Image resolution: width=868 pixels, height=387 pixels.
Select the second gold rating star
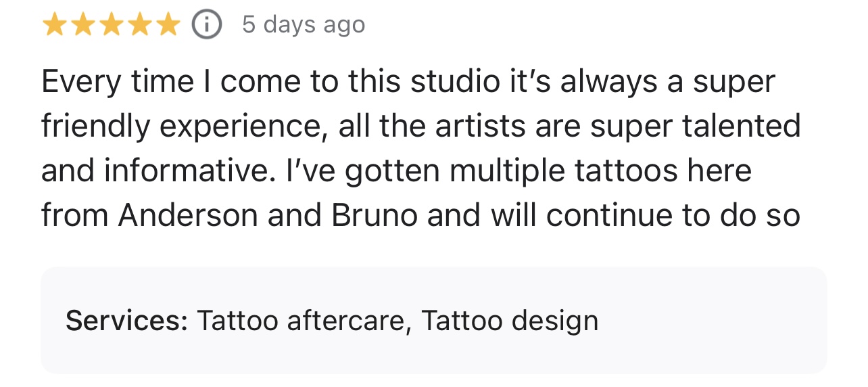82,25
